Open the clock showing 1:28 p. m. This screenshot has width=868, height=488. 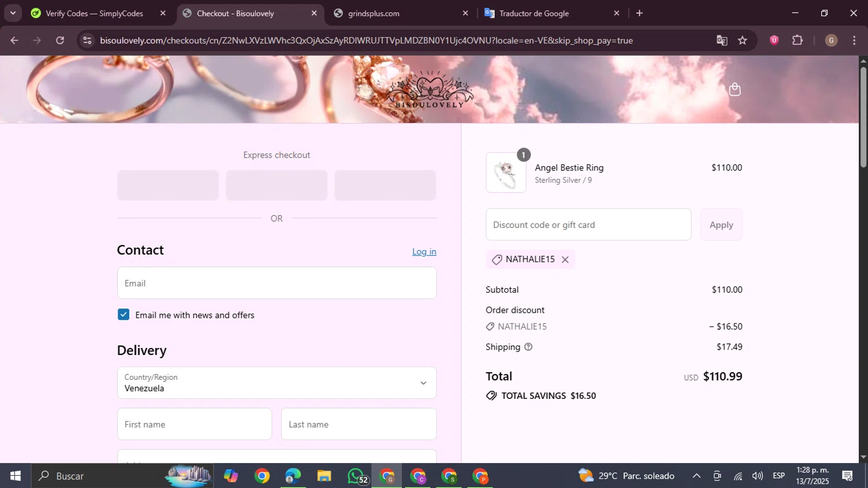tap(812, 476)
